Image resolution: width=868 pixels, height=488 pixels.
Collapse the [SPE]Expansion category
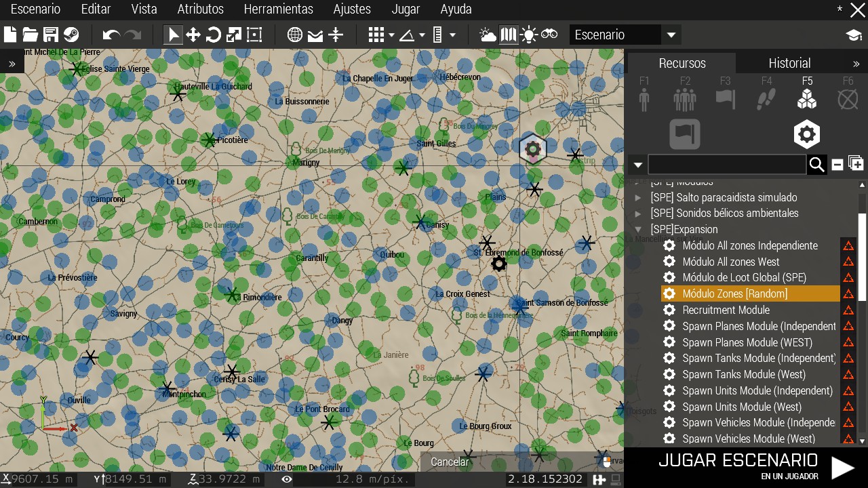click(x=637, y=230)
